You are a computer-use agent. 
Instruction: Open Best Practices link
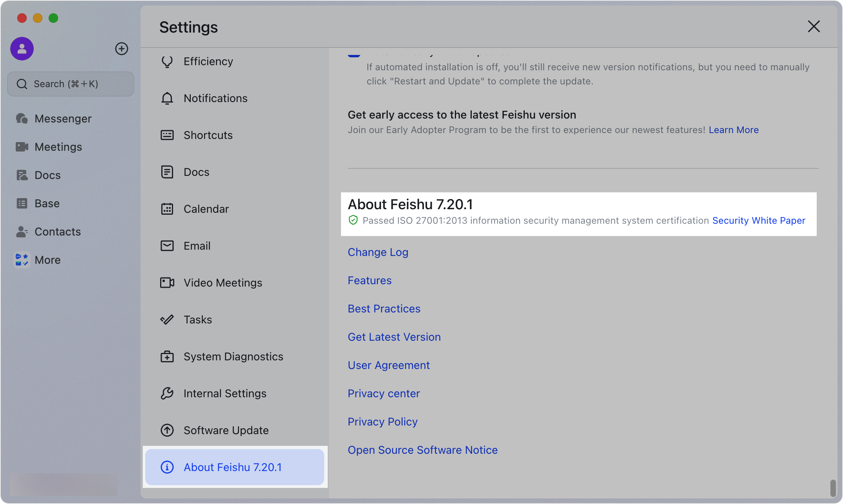(x=384, y=309)
